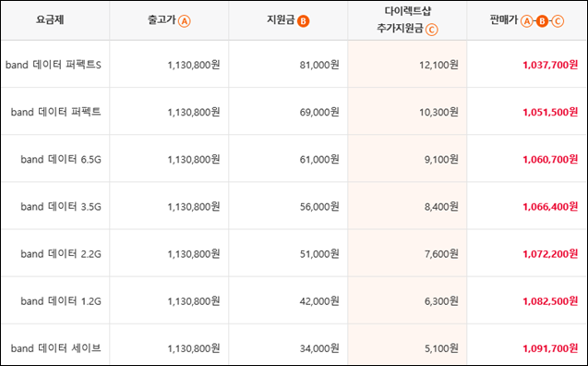This screenshot has width=588, height=366.
Task: Click the circled A icon in 판매가 header
Action: click(527, 21)
